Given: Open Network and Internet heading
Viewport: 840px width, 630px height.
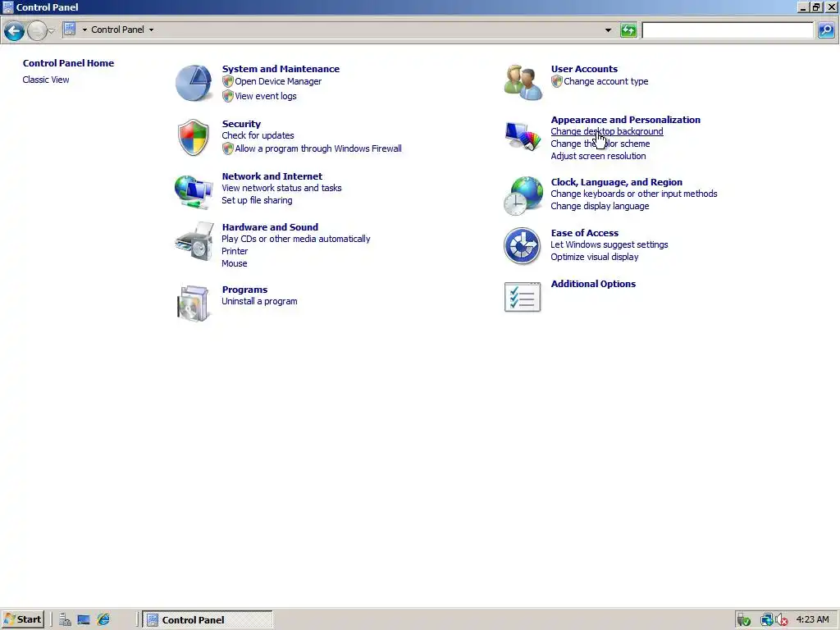Looking at the screenshot, I should (272, 176).
